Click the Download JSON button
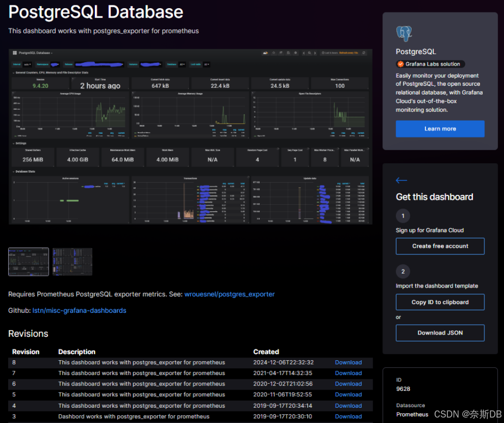This screenshot has height=423, width=504. (x=440, y=332)
